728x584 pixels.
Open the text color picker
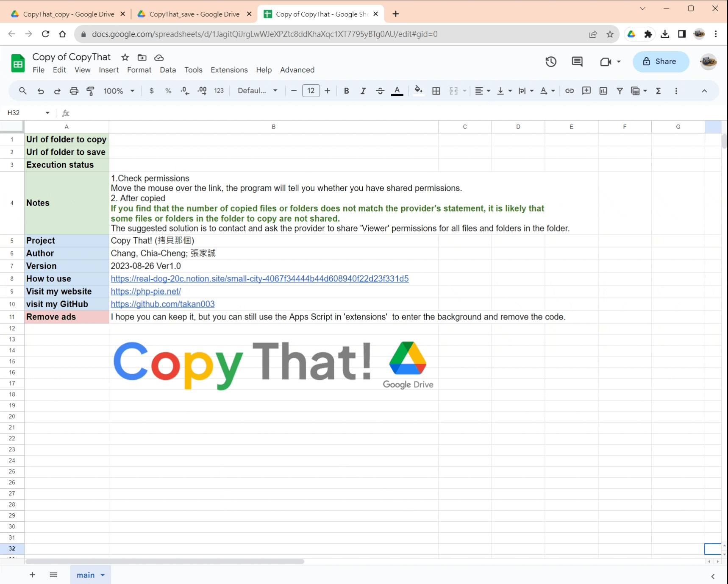397,91
